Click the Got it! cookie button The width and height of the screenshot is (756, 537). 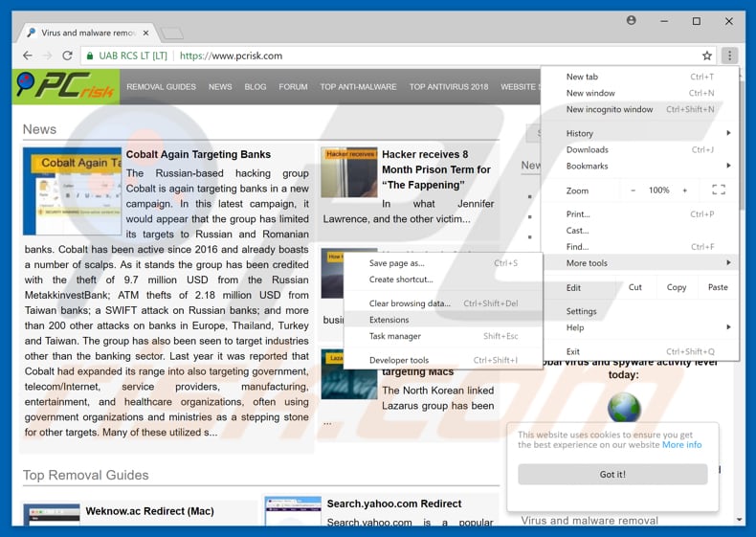pyautogui.click(x=612, y=474)
